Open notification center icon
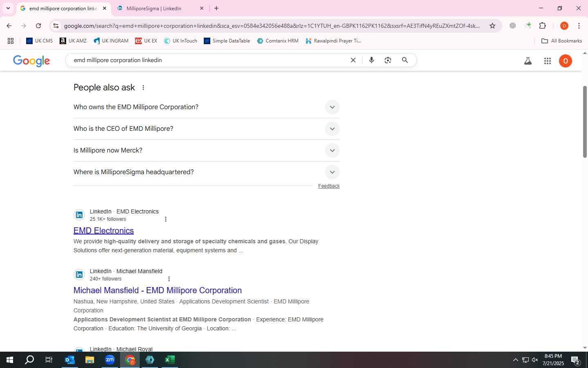 point(575,360)
